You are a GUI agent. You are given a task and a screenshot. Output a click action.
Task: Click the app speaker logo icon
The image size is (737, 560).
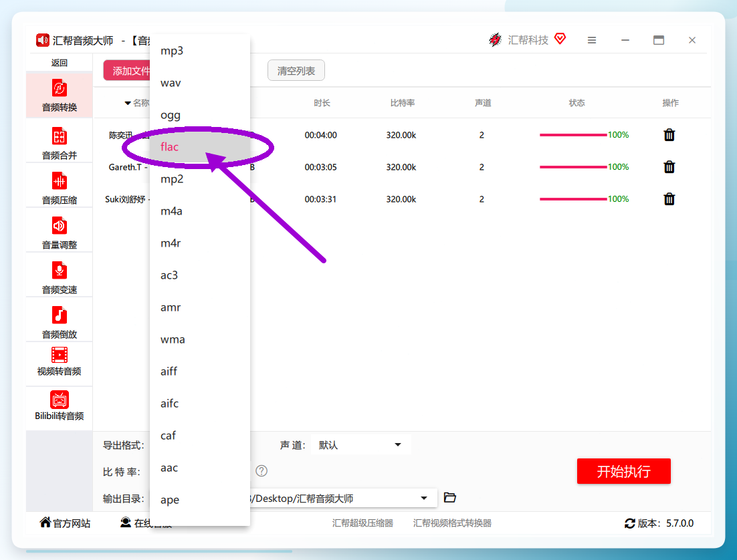pos(42,40)
